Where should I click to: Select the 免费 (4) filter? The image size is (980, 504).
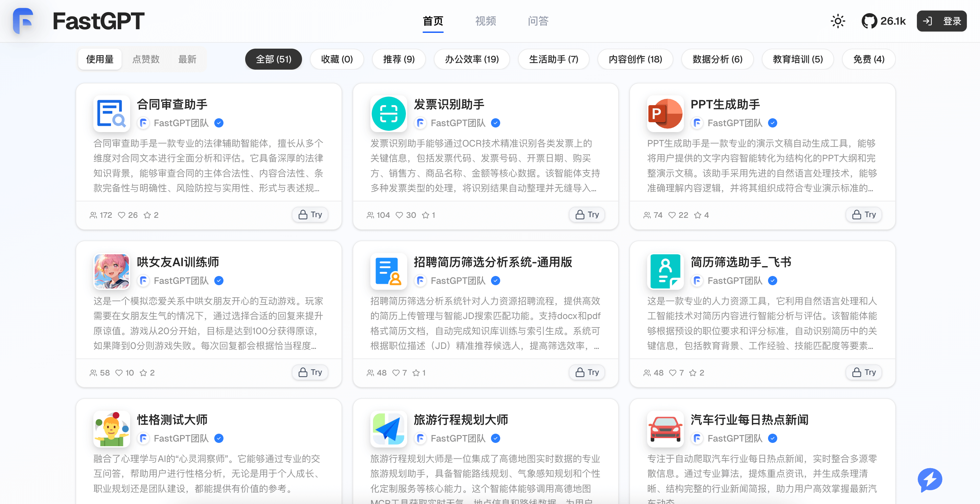tap(868, 59)
